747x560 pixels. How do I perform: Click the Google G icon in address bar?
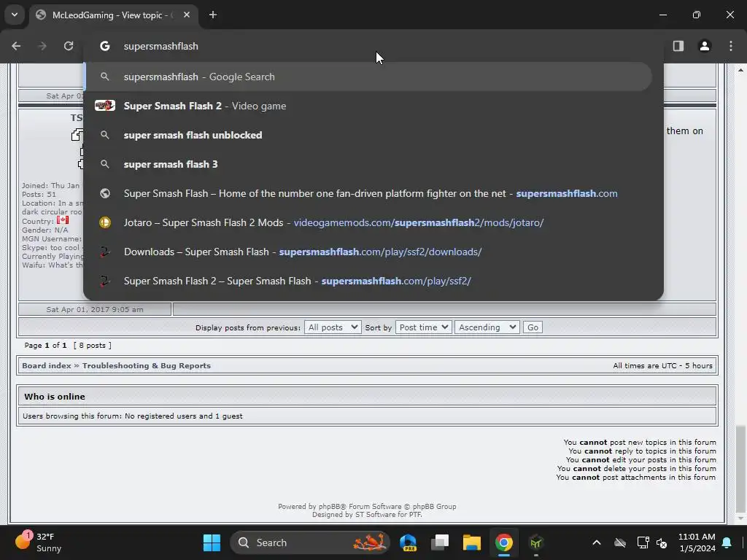[105, 46]
